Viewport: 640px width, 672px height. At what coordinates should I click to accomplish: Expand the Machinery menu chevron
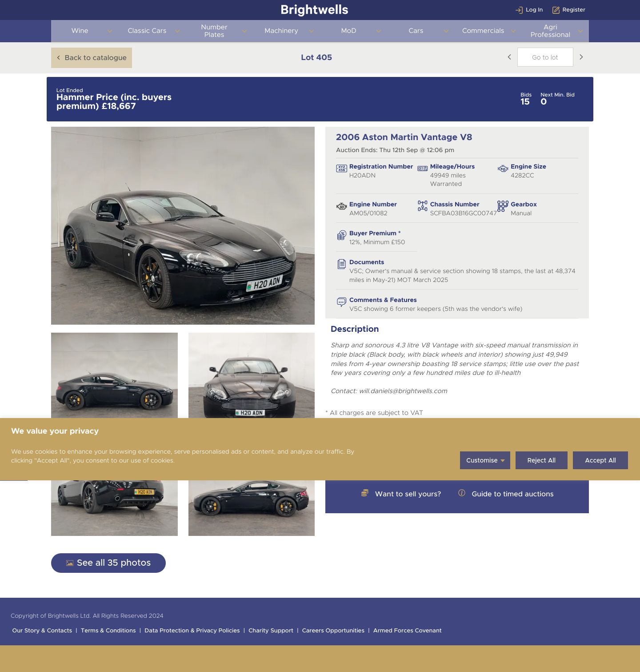pos(311,31)
